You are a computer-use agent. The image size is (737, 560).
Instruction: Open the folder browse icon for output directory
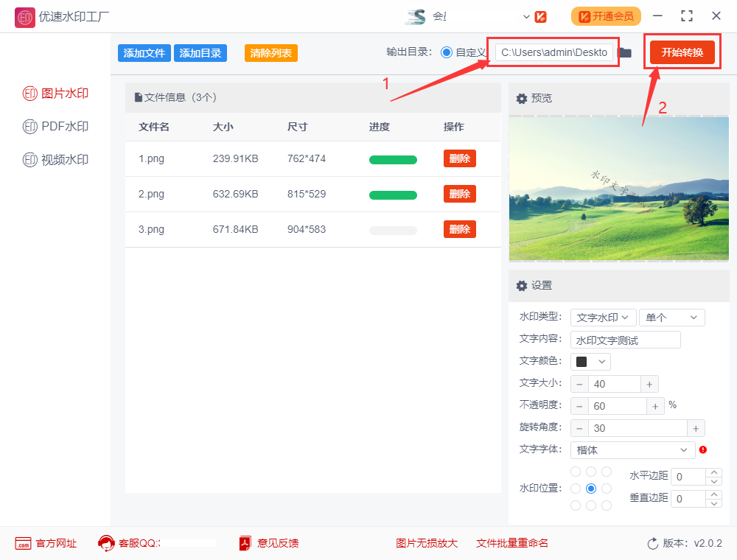coord(625,52)
